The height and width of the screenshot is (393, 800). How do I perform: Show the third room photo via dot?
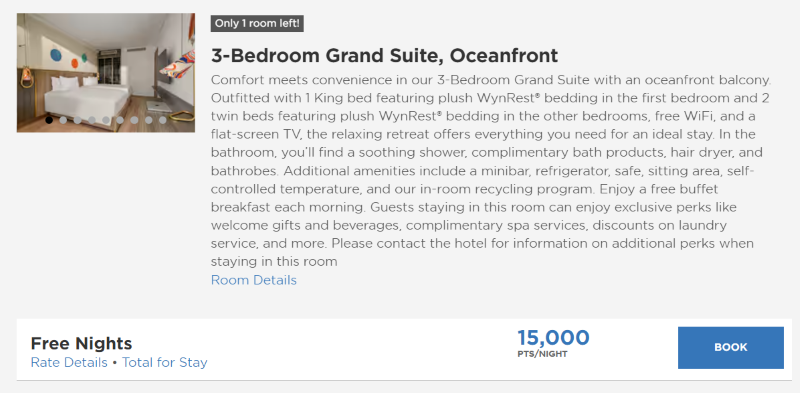78,120
